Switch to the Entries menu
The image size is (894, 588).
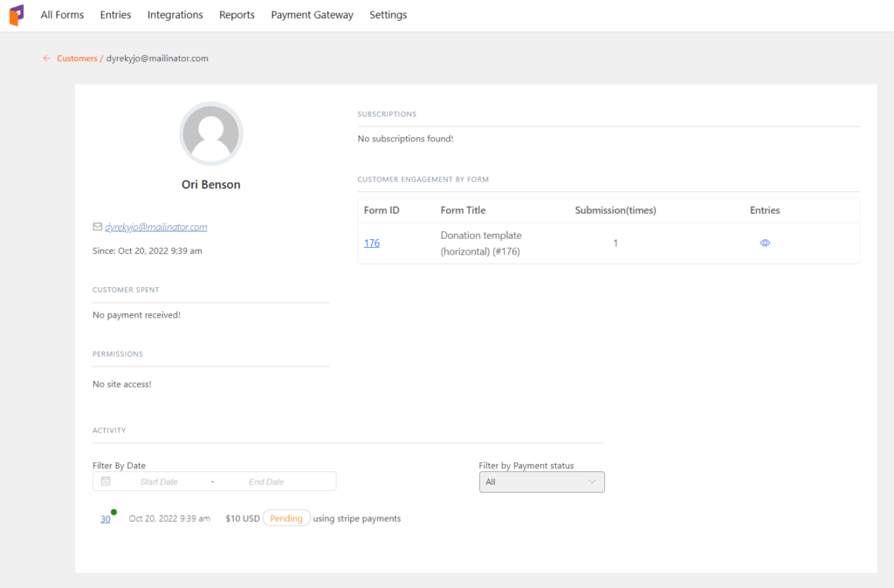pyautogui.click(x=115, y=15)
